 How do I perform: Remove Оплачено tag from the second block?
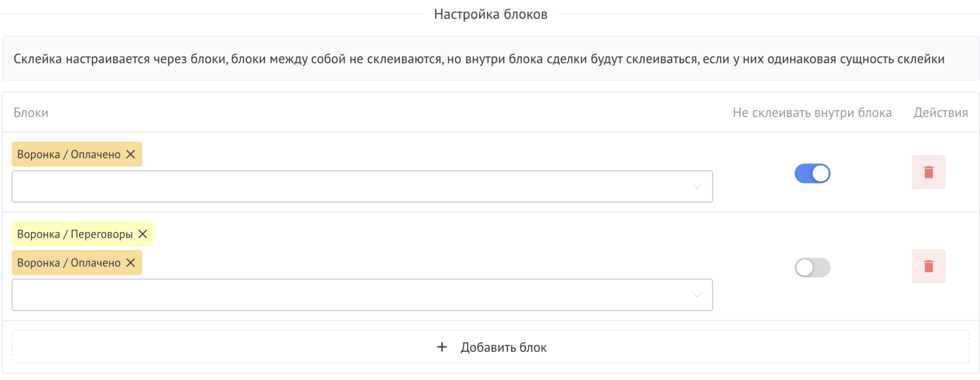pyautogui.click(x=131, y=263)
